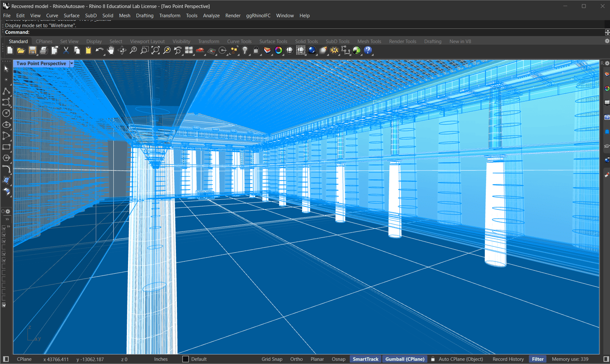The height and width of the screenshot is (364, 610).
Task: Expand the Default layer selector
Action: pyautogui.click(x=199, y=359)
